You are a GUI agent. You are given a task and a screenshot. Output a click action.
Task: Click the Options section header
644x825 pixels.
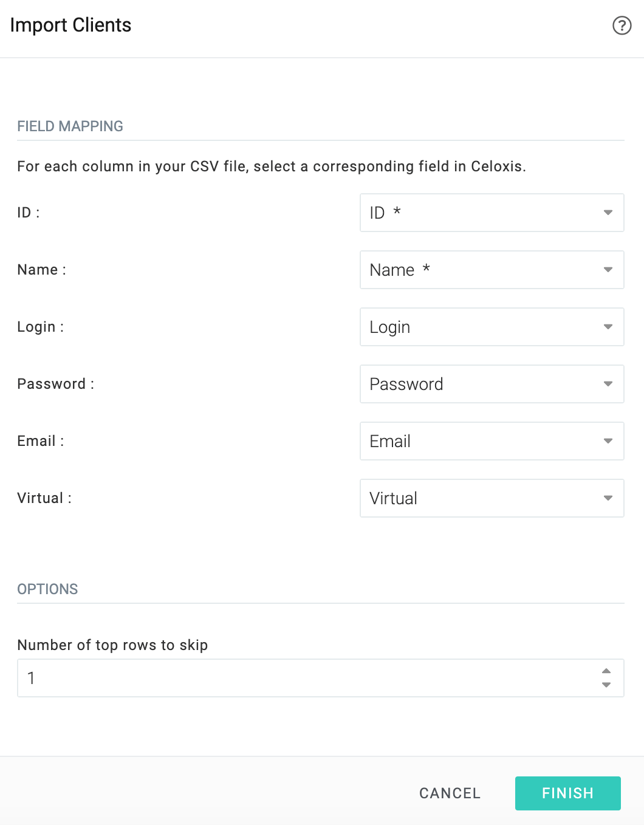47,589
